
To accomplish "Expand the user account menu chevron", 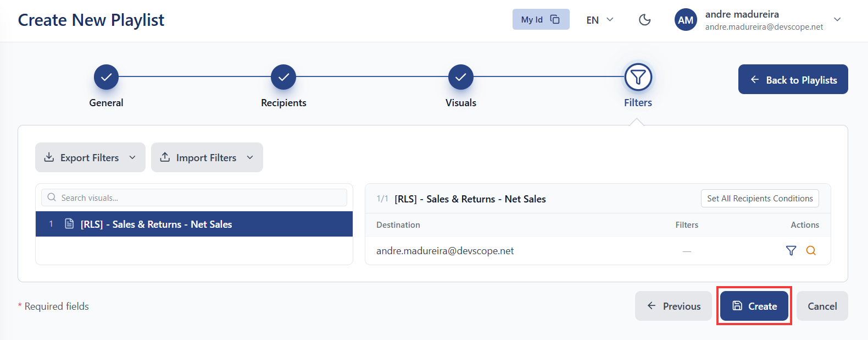I will point(837,20).
